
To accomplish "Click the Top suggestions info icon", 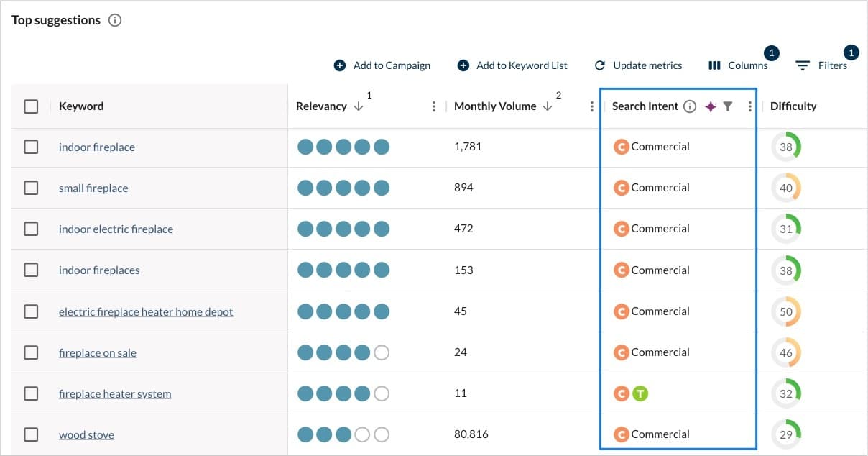I will [115, 20].
